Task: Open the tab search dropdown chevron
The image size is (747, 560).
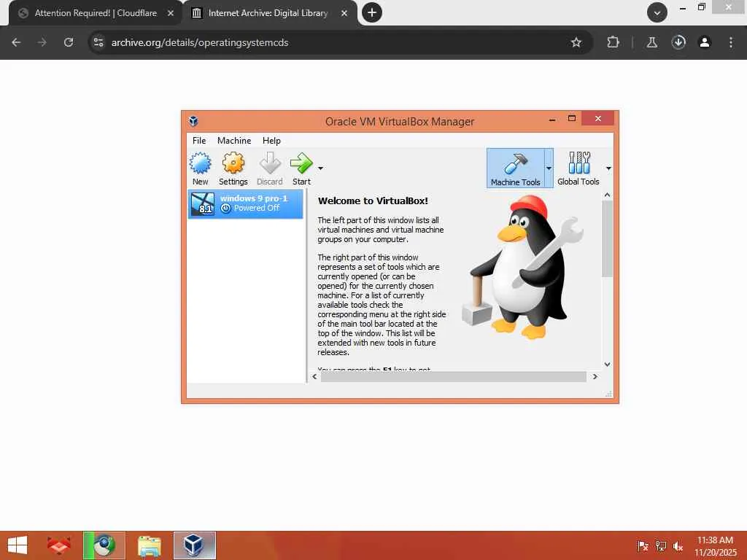Action: (x=657, y=12)
